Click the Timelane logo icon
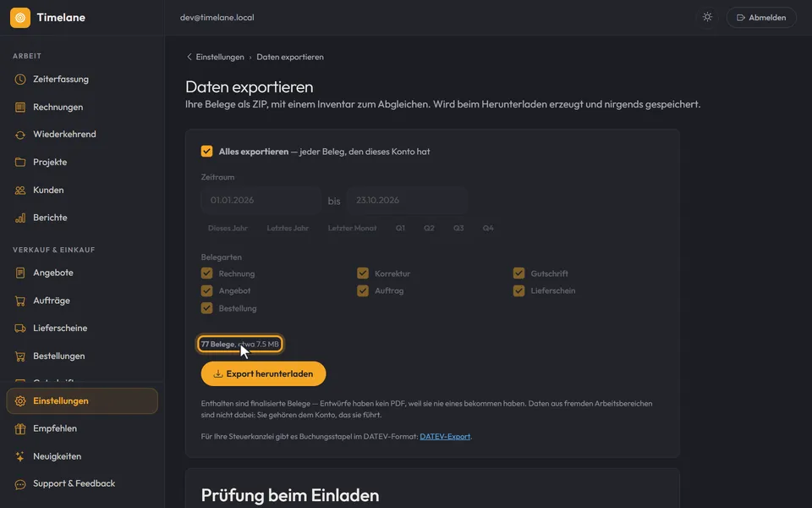The width and height of the screenshot is (812, 508). tap(20, 18)
